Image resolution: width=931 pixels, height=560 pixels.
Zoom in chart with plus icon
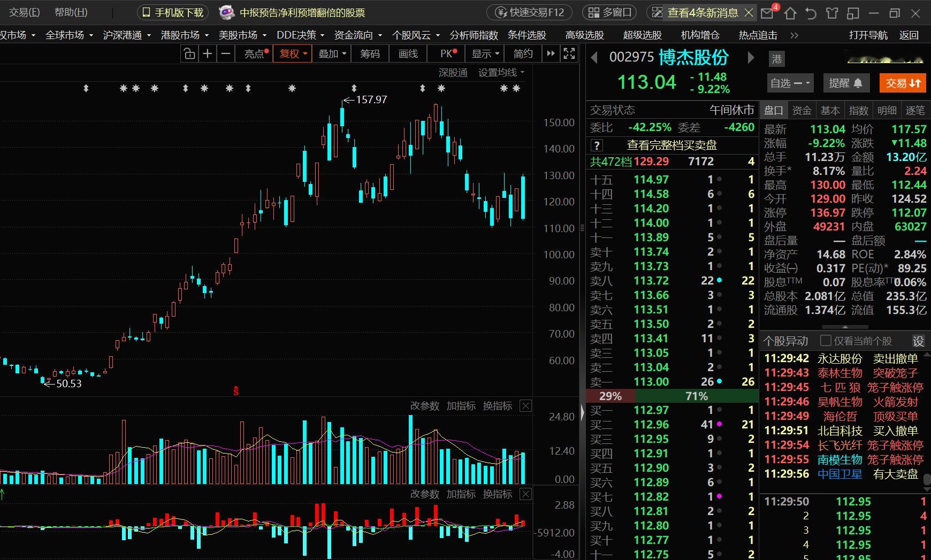(208, 53)
